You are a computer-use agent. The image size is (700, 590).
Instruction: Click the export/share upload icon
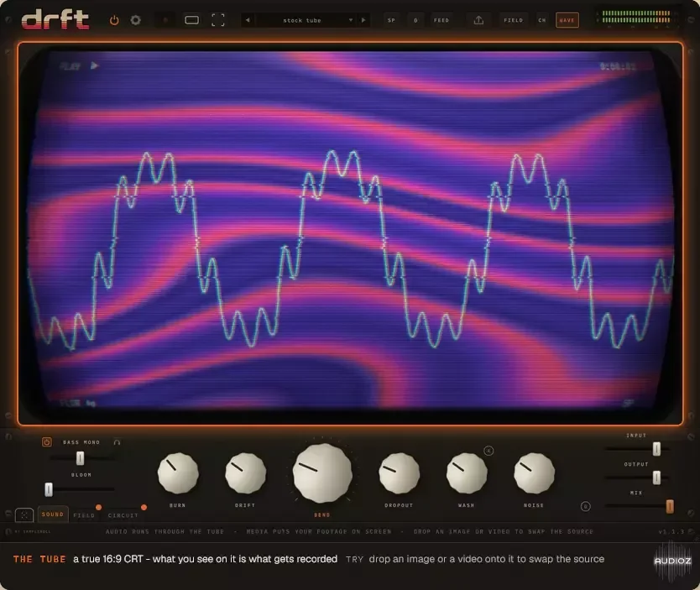(x=478, y=20)
